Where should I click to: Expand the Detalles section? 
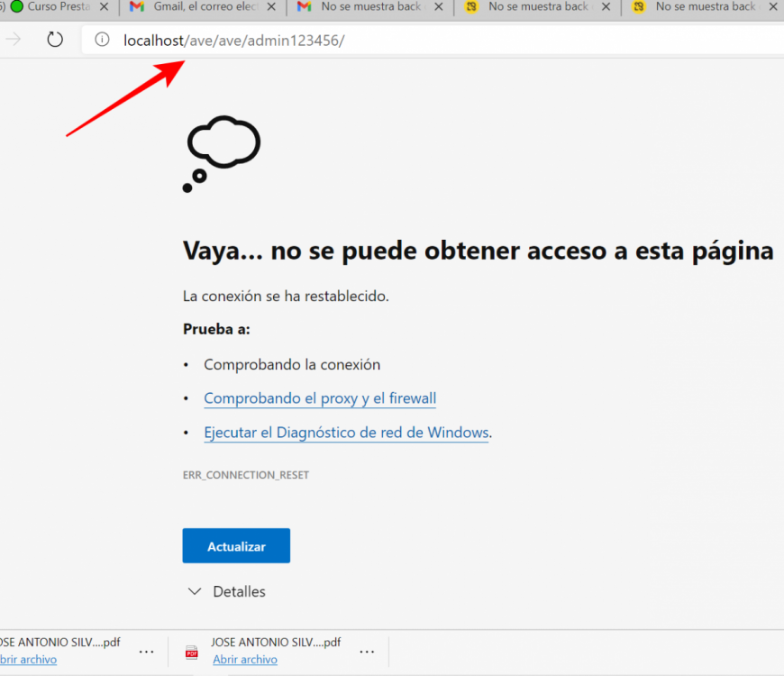226,591
